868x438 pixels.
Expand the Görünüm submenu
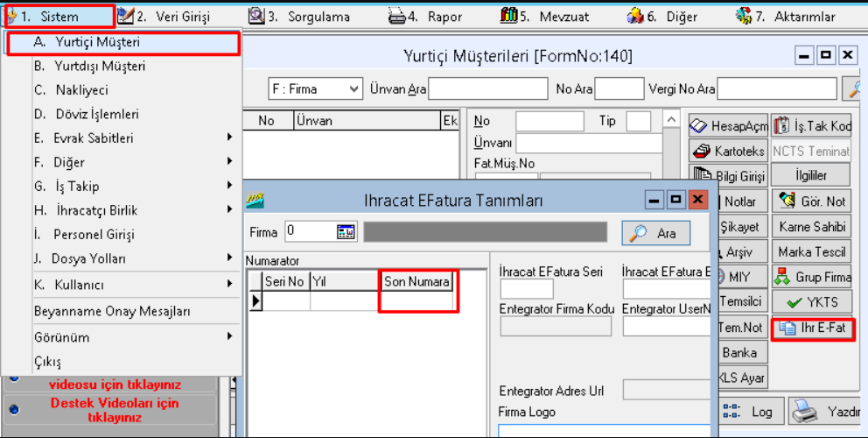coord(122,337)
